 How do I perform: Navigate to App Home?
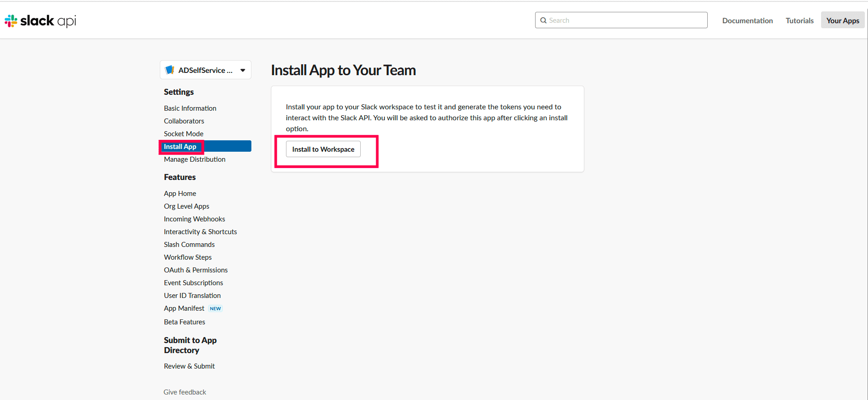(x=180, y=194)
